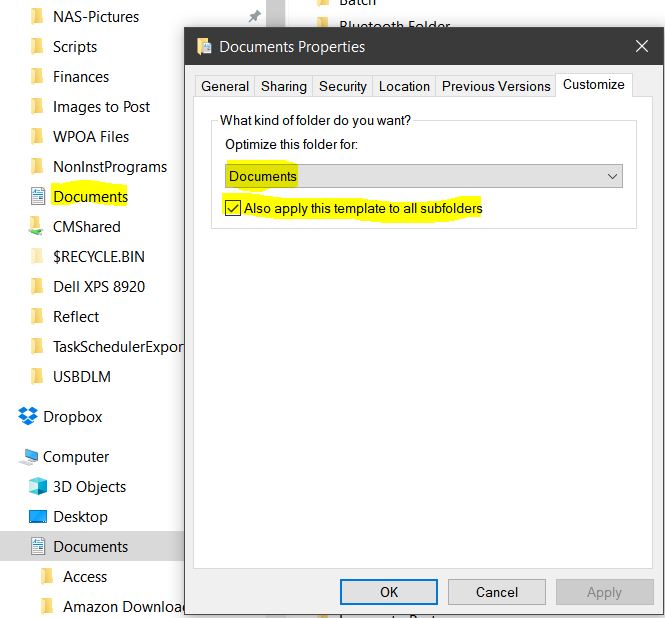Click the 3D Objects folder icon
This screenshot has width=665, height=618.
pos(38,487)
